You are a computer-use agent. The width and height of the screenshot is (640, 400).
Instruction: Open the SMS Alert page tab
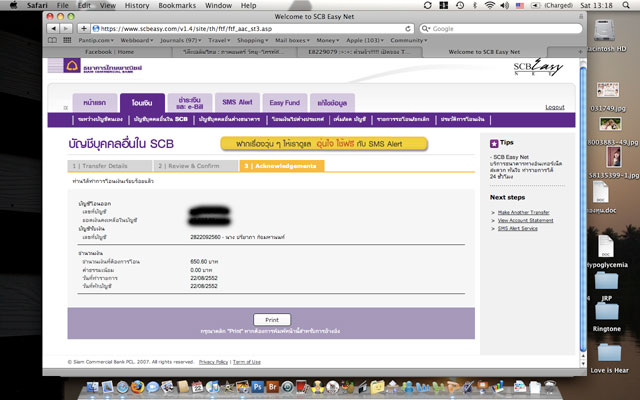pos(237,102)
